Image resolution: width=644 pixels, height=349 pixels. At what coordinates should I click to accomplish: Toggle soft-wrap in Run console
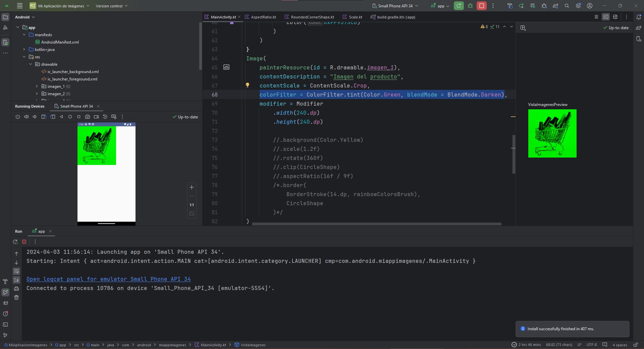[16, 271]
